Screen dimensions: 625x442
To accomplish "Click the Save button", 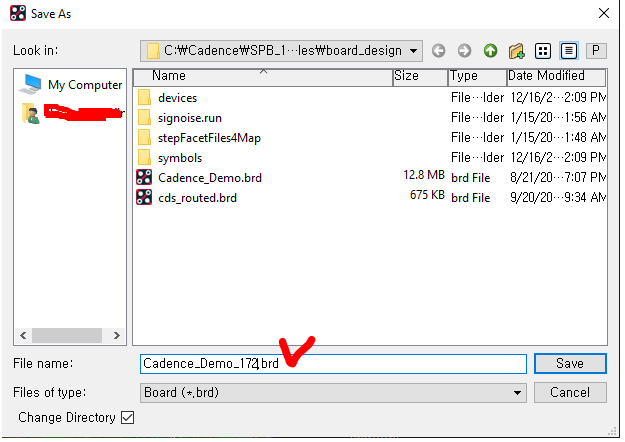I will pyautogui.click(x=570, y=363).
